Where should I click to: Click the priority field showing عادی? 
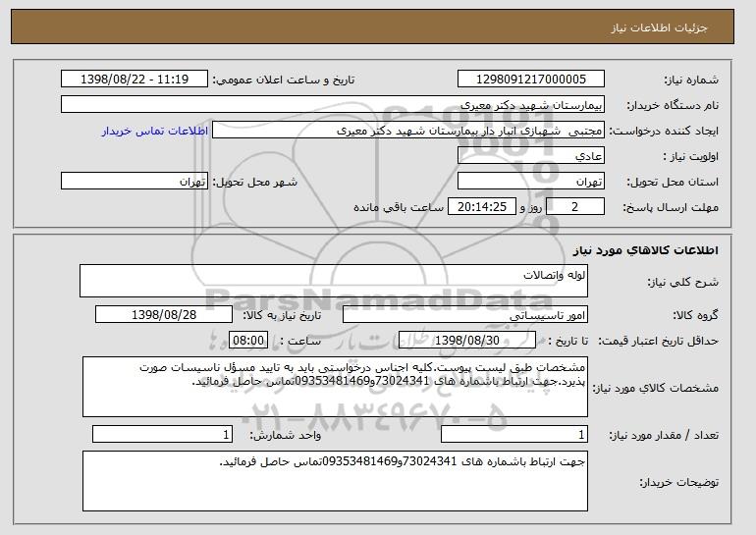pyautogui.click(x=531, y=156)
